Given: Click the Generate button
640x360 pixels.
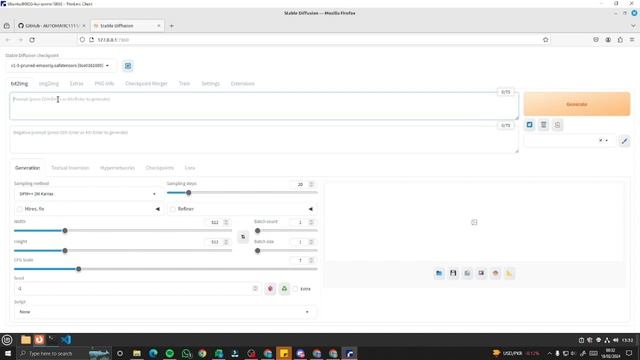Looking at the screenshot, I should [x=577, y=104].
